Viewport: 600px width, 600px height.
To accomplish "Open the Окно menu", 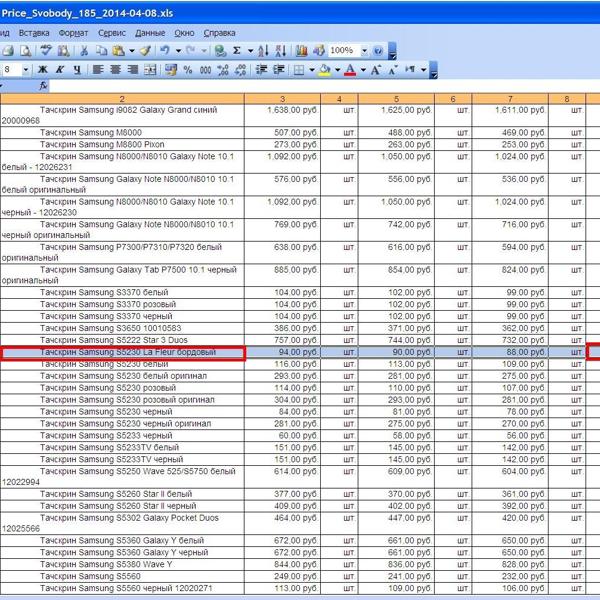I will pyautogui.click(x=184, y=33).
